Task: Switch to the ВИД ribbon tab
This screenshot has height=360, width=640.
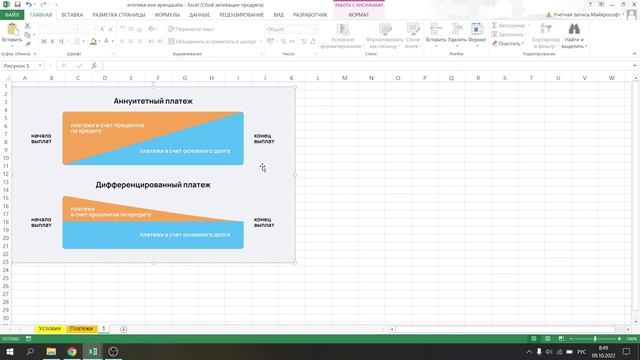Action: (279, 15)
